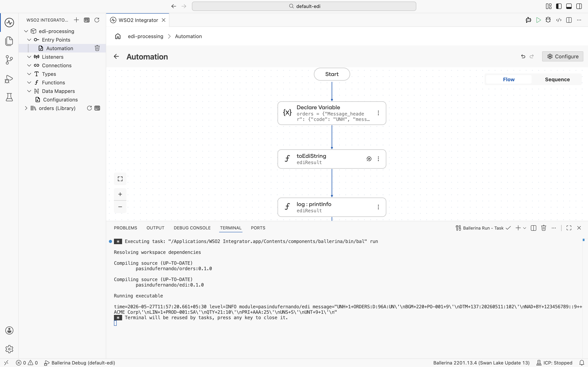588x367 pixels.
Task: Maximize the terminal panel size
Action: [569, 228]
